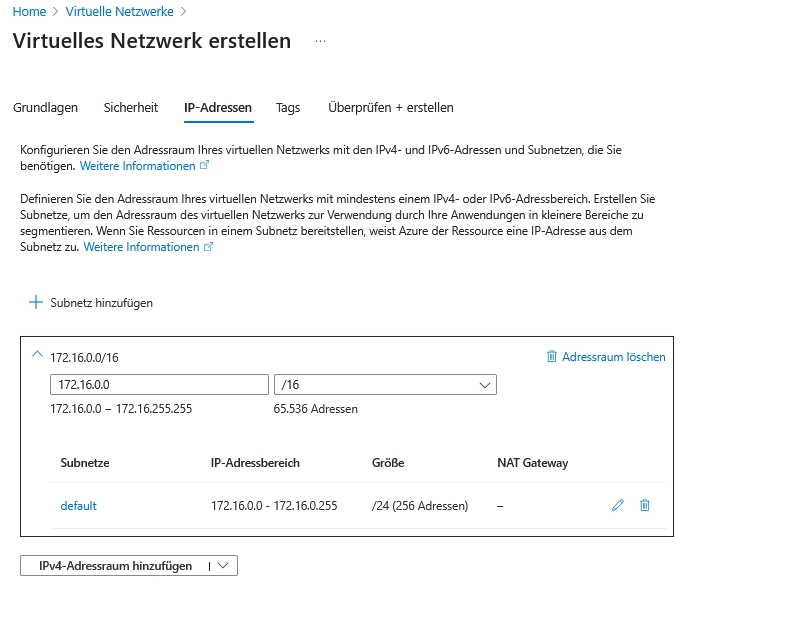Click the IPv4-Adressraum hinzufügen button

point(115,566)
